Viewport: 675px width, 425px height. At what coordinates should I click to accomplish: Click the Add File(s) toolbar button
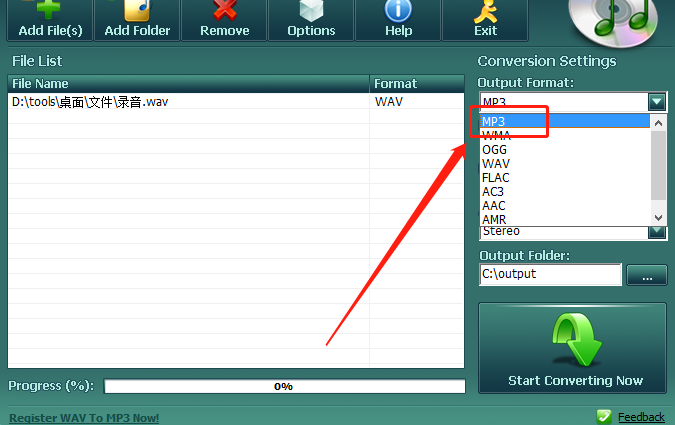pyautogui.click(x=50, y=20)
